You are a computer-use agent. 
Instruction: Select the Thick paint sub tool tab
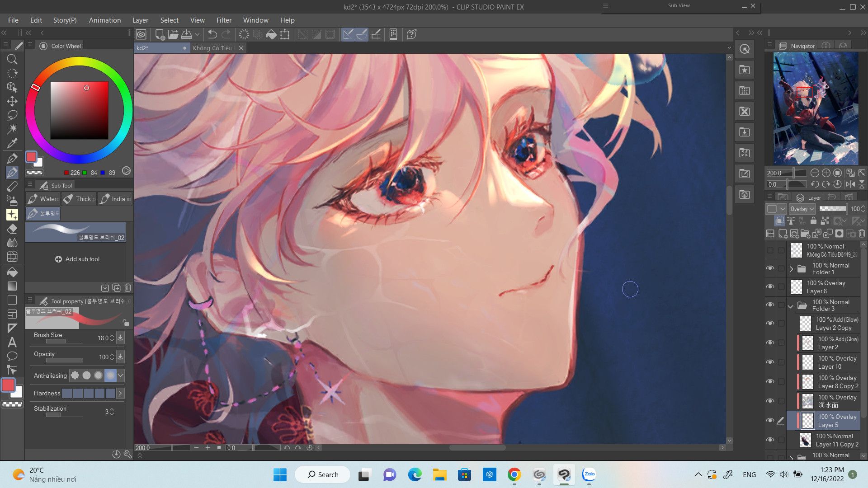[x=79, y=199]
